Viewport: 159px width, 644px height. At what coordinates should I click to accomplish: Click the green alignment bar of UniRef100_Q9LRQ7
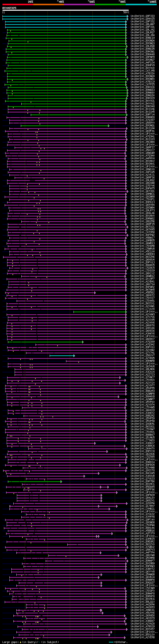(67, 33)
